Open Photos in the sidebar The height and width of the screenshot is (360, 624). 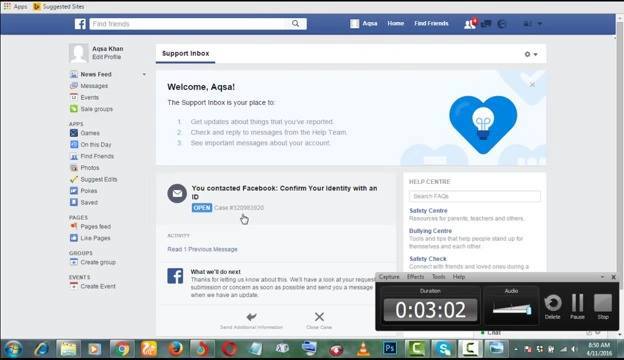tap(90, 168)
